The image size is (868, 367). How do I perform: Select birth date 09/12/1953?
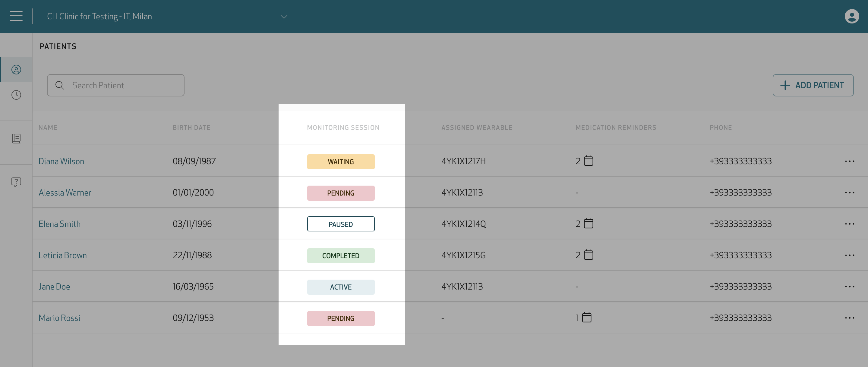pos(193,318)
